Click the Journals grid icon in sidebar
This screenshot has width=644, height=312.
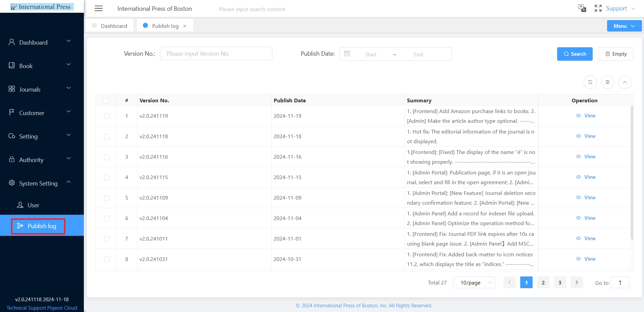12,89
